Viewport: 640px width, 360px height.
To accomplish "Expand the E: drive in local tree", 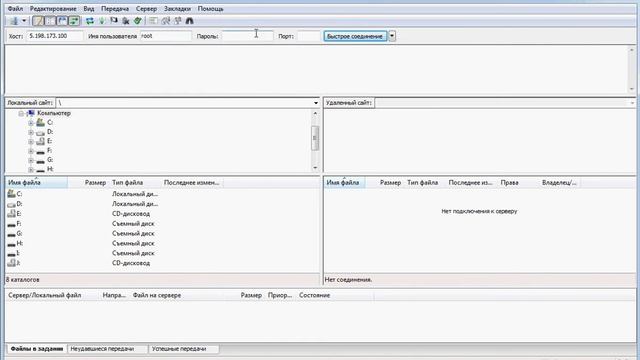I will pyautogui.click(x=31, y=142).
